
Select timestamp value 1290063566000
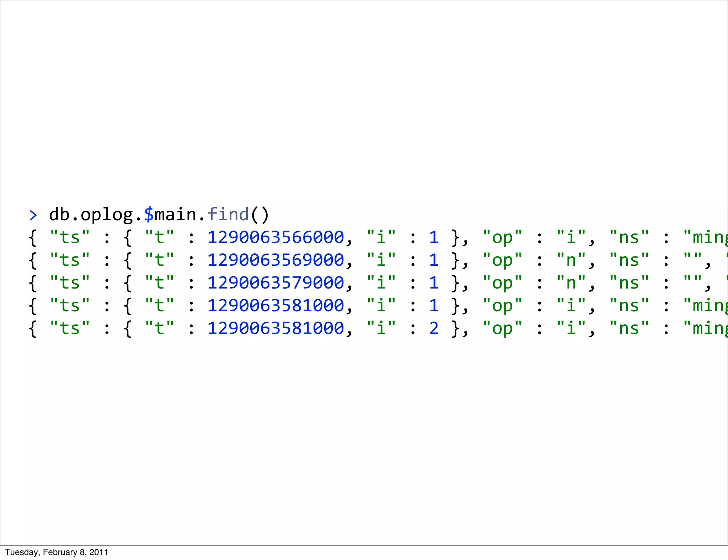[275, 237]
